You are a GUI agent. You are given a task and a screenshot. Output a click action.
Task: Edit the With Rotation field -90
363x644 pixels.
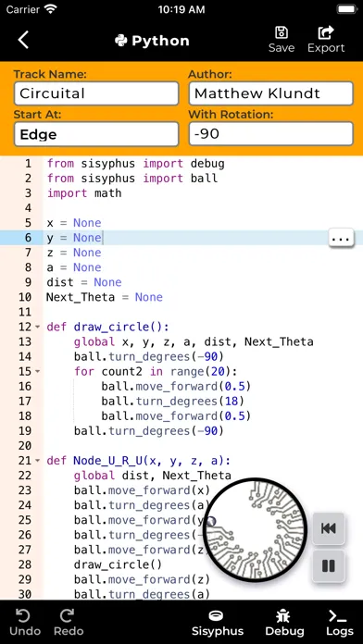tap(271, 134)
